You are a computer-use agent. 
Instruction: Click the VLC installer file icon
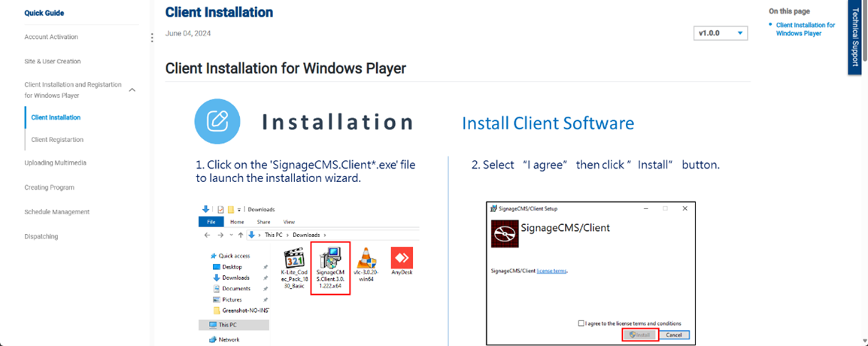tap(366, 259)
